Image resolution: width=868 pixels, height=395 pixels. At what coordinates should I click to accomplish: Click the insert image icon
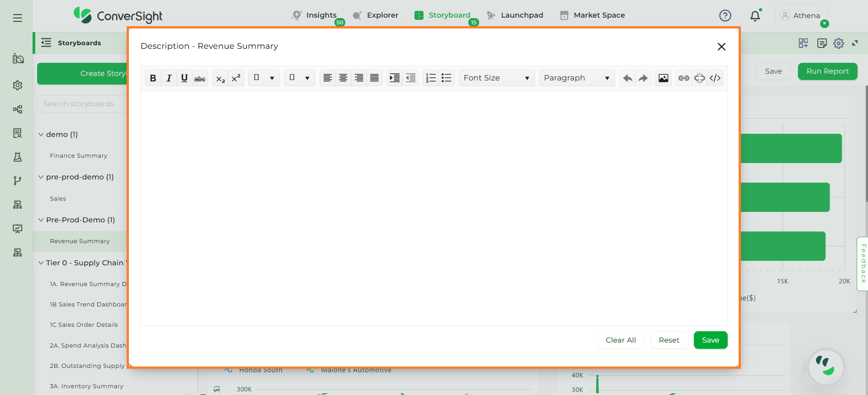(663, 78)
